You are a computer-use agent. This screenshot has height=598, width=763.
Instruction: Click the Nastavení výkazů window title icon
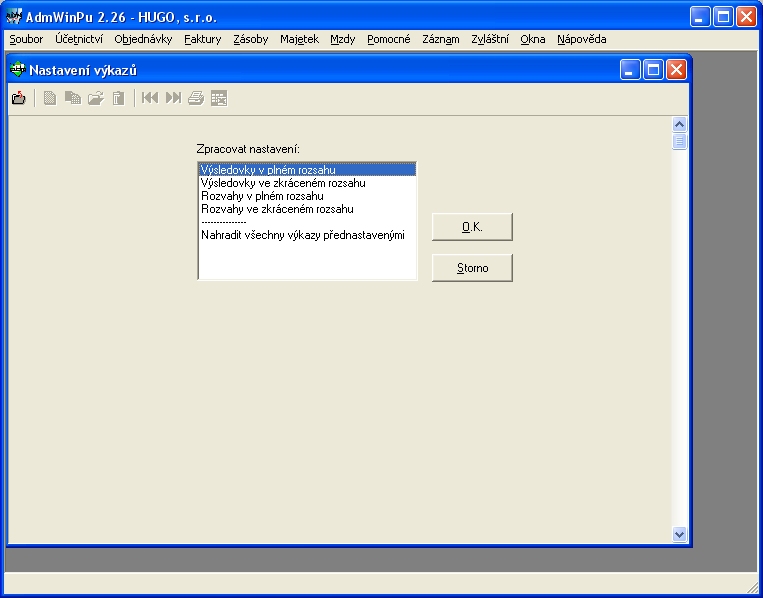coord(18,70)
